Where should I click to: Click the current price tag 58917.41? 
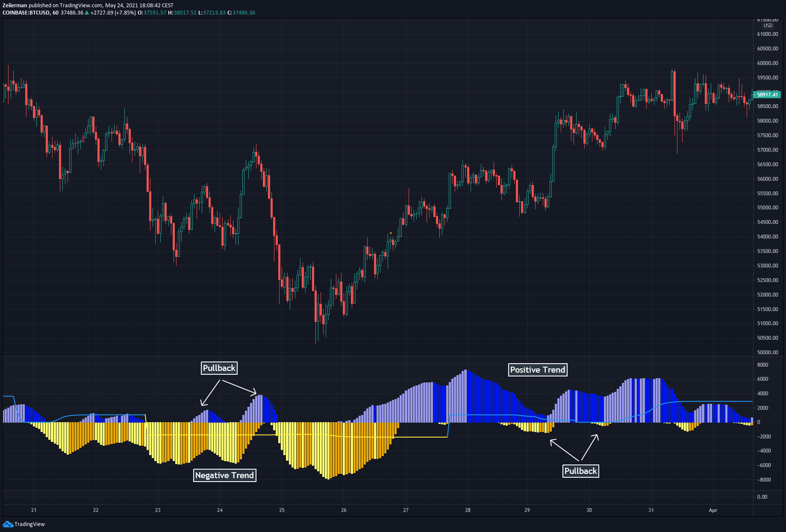[x=768, y=94]
